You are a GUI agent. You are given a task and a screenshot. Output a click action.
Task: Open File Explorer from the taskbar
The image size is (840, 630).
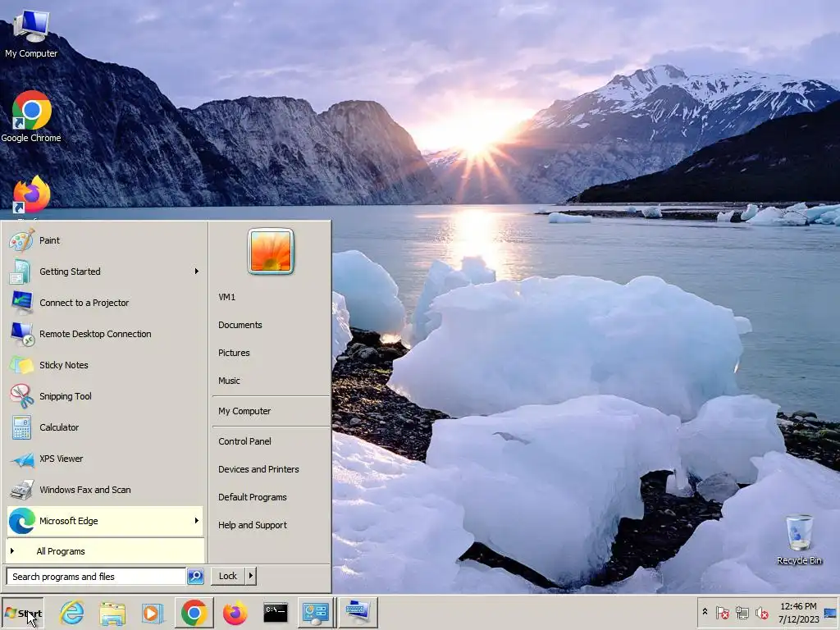[x=112, y=613]
